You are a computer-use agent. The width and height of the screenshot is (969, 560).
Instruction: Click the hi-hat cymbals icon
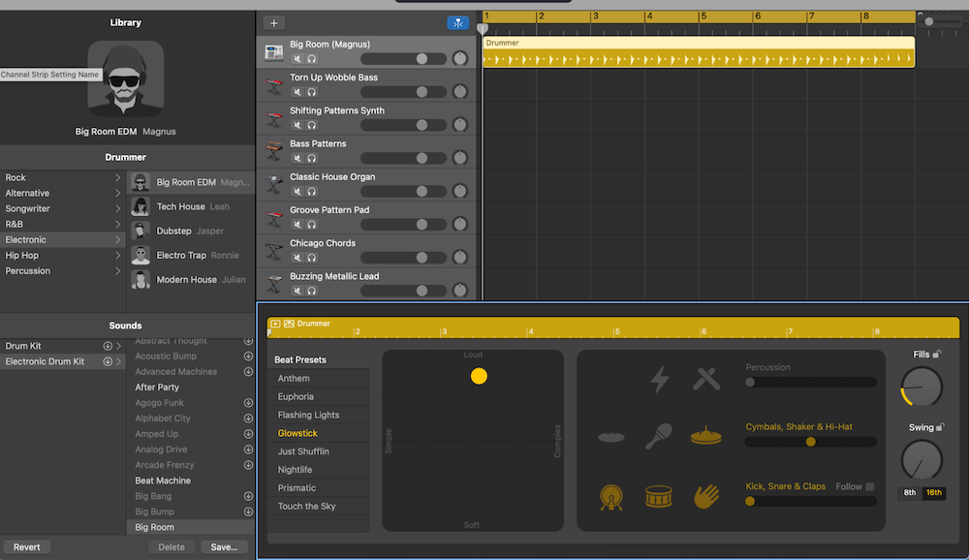coord(706,437)
